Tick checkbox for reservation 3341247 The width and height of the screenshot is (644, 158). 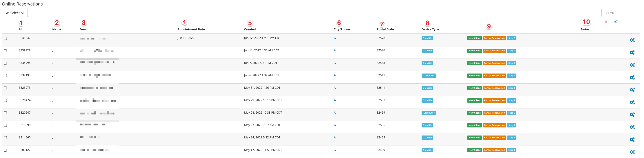[x=5, y=38]
